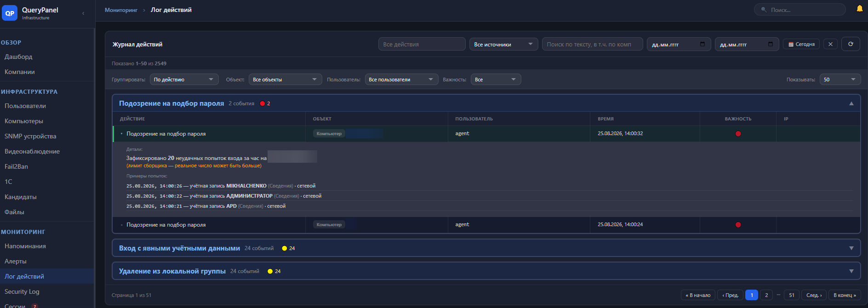868x308 pixels.
Task: Click the В конец last page button
Action: [845, 295]
